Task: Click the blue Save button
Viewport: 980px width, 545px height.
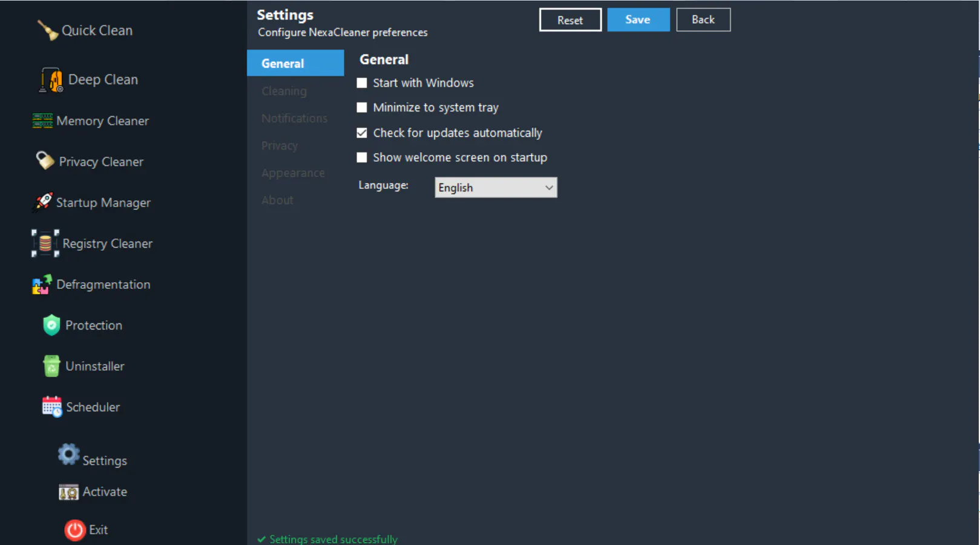Action: coord(638,19)
